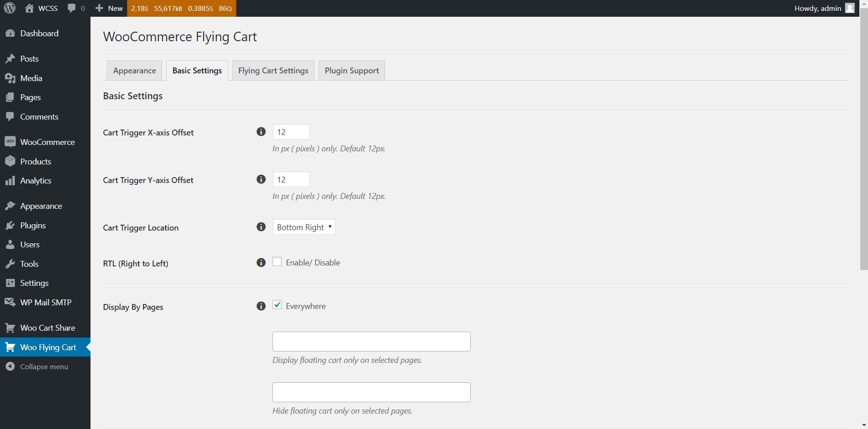Image resolution: width=868 pixels, height=429 pixels.
Task: Open WooCommerce from its sidebar icon
Action: 10,141
